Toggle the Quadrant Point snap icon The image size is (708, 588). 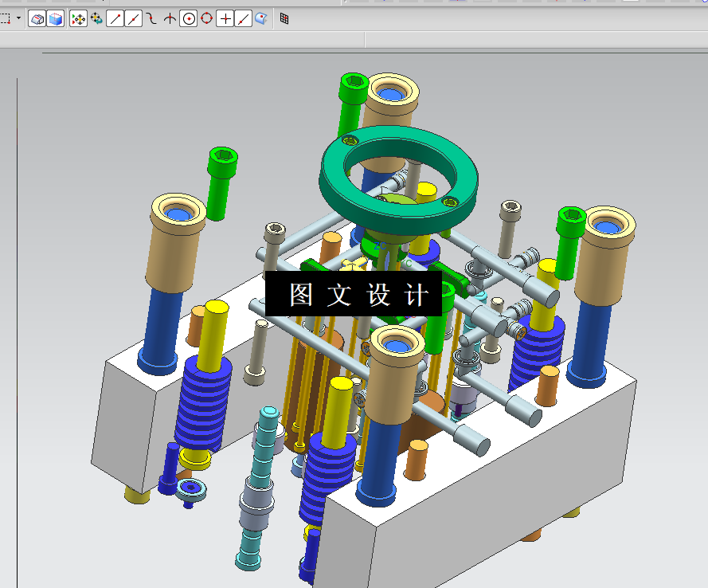coord(206,18)
